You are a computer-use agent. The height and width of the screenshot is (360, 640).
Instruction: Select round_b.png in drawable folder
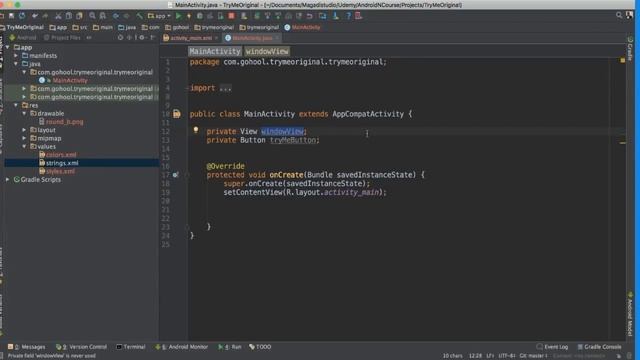coord(64,122)
